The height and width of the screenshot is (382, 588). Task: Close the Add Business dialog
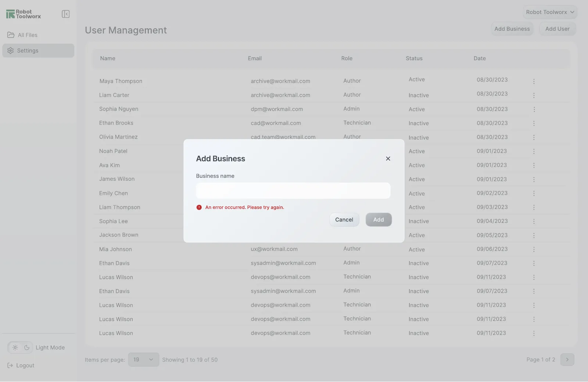(388, 159)
